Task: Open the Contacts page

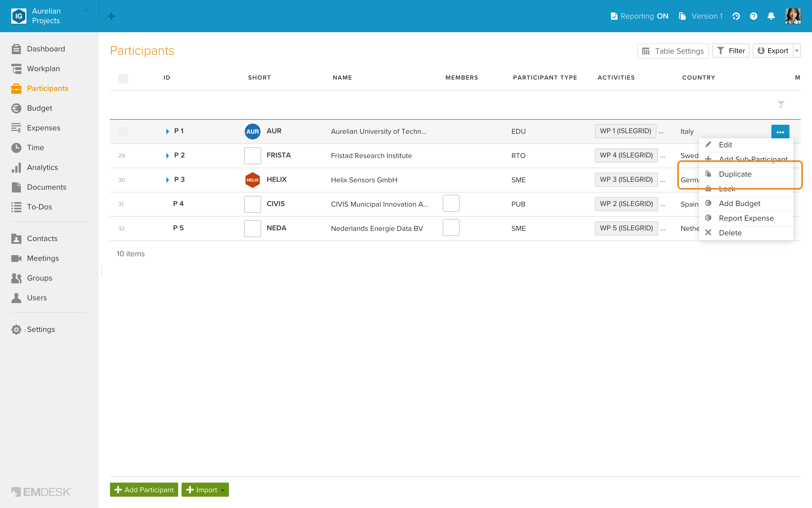Action: [x=34, y=238]
